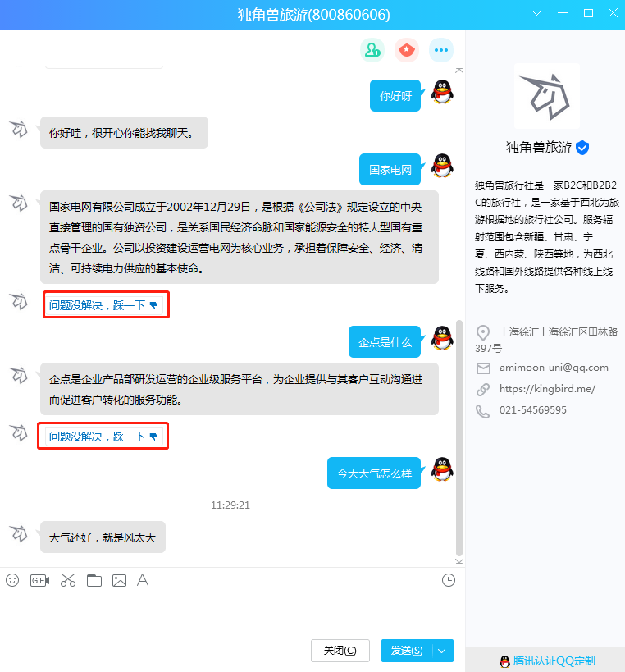Click unicorn avatar beside 天气还好 reply
625x672 pixels.
tap(19, 533)
